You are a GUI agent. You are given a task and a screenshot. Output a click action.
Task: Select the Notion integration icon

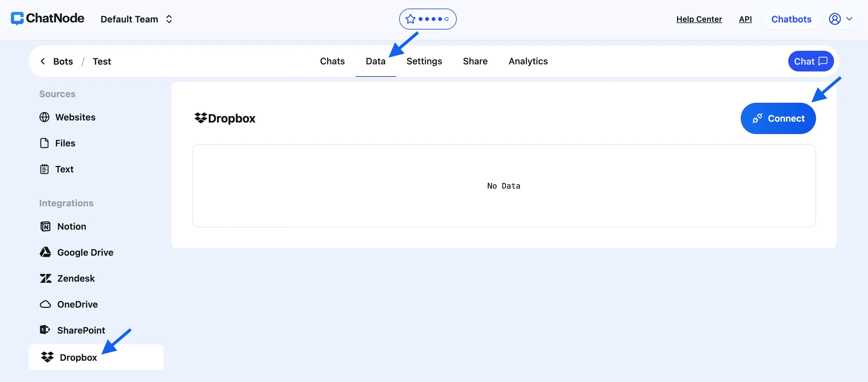45,226
